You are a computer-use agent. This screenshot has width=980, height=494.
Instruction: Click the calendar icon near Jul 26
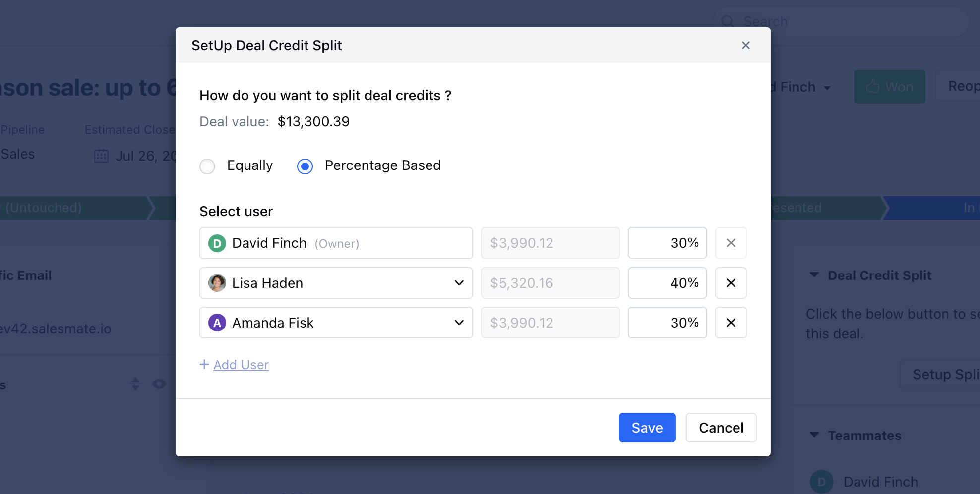click(101, 156)
